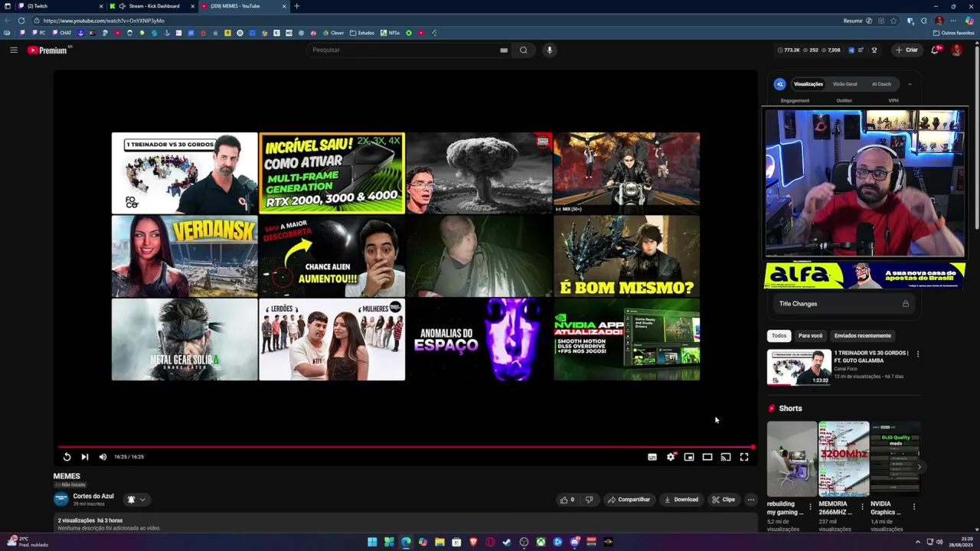Unlock the Title Changes section
Image resolution: width=980 pixels, height=551 pixels.
(x=906, y=304)
